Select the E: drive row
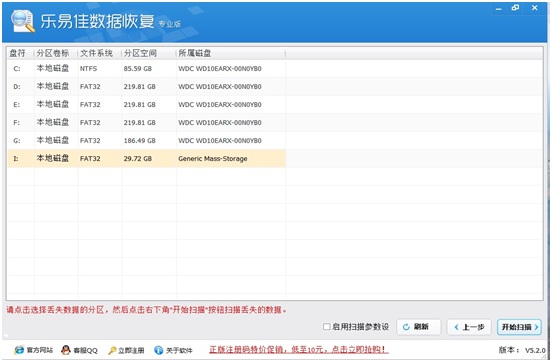552x362 pixels. pyautogui.click(x=146, y=105)
